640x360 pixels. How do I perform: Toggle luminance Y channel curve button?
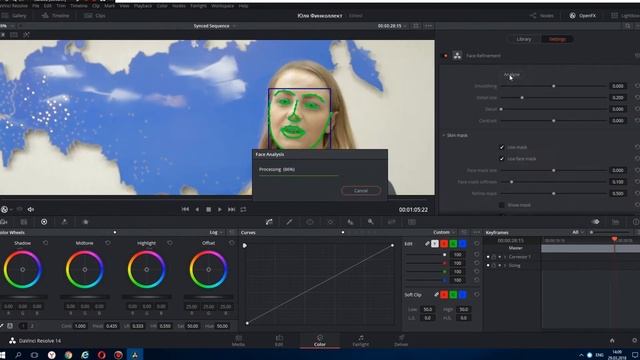[435, 244]
